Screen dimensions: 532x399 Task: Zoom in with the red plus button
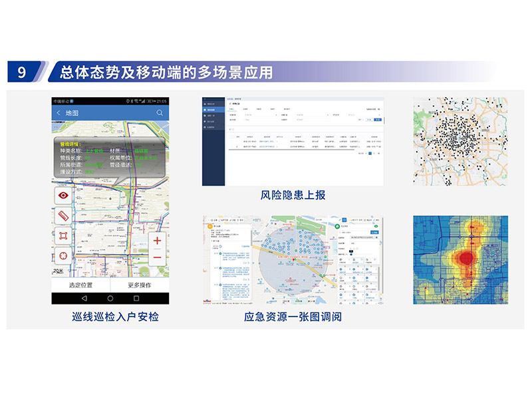[x=157, y=241]
